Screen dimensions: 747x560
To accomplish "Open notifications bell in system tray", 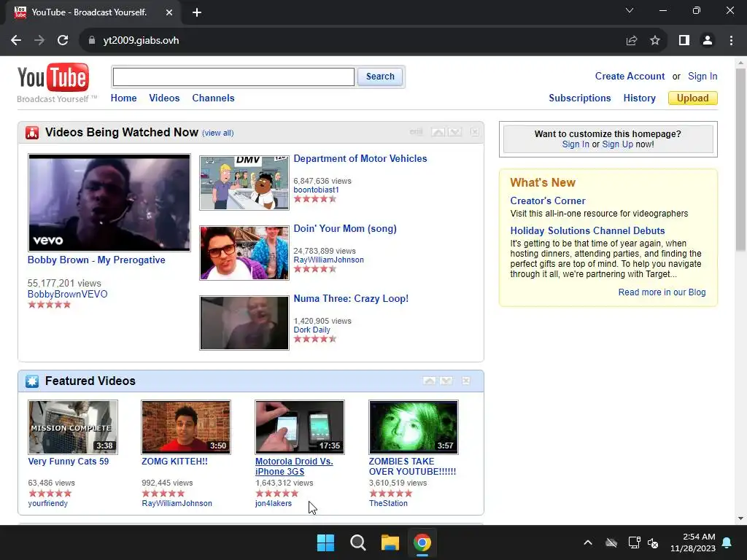I will point(727,542).
